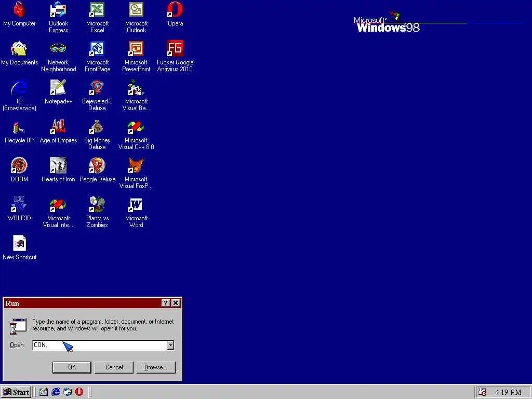The image size is (532, 399).
Task: Click the system tray scheduler icon
Action: tap(482, 392)
